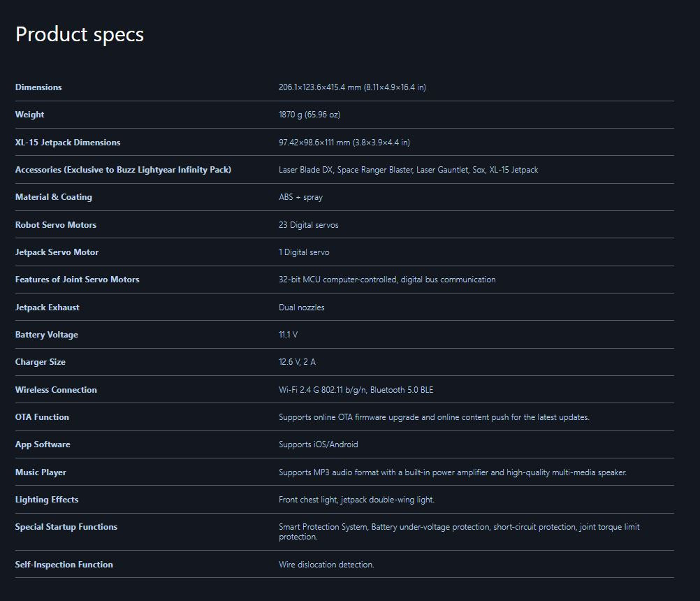The image size is (700, 601).
Task: Select the Dual nozzles value
Action: coord(301,307)
